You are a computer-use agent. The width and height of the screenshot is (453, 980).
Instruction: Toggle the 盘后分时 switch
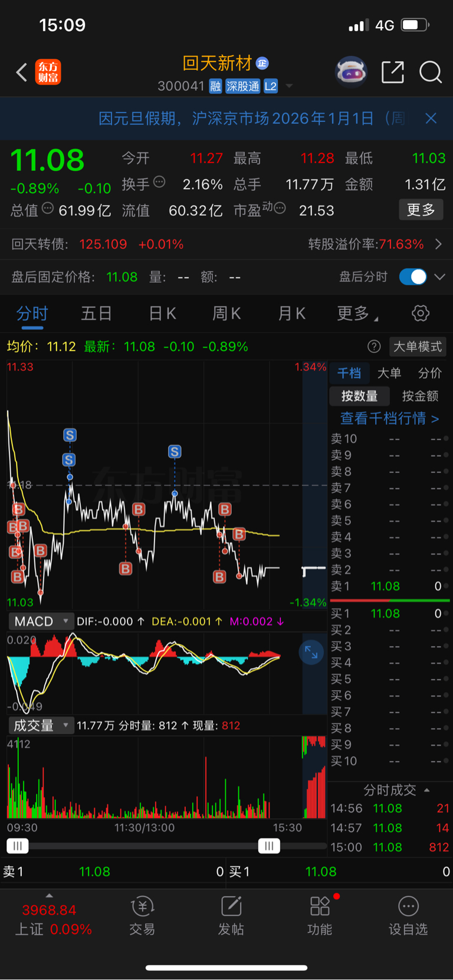413,277
